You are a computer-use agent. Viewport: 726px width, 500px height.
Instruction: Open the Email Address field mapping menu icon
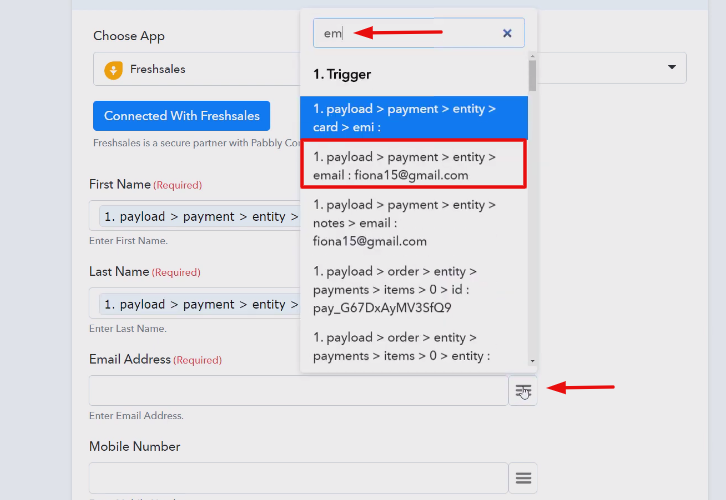coord(523,391)
